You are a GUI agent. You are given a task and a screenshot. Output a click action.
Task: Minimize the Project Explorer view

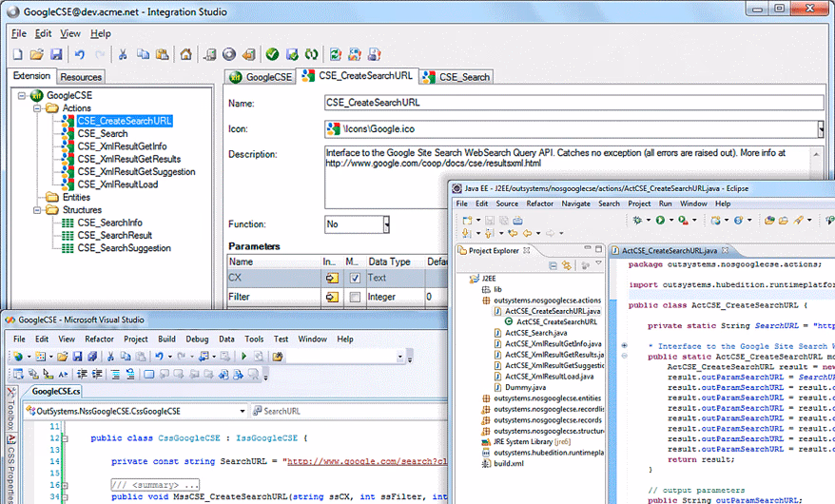coord(588,248)
